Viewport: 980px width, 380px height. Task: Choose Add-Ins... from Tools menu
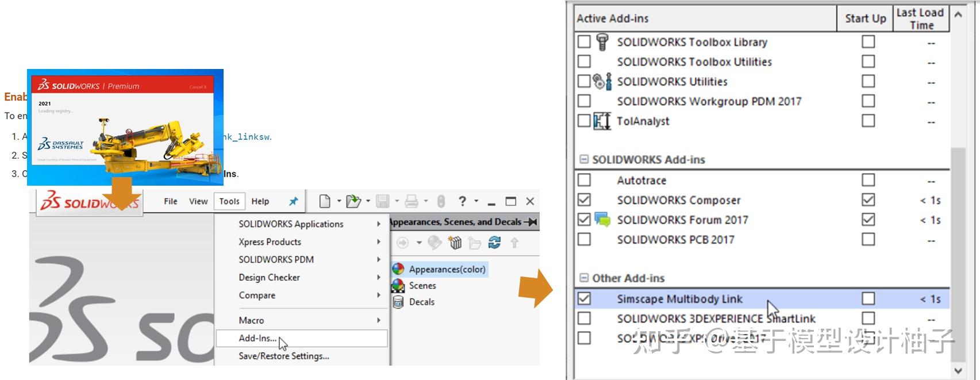301,338
